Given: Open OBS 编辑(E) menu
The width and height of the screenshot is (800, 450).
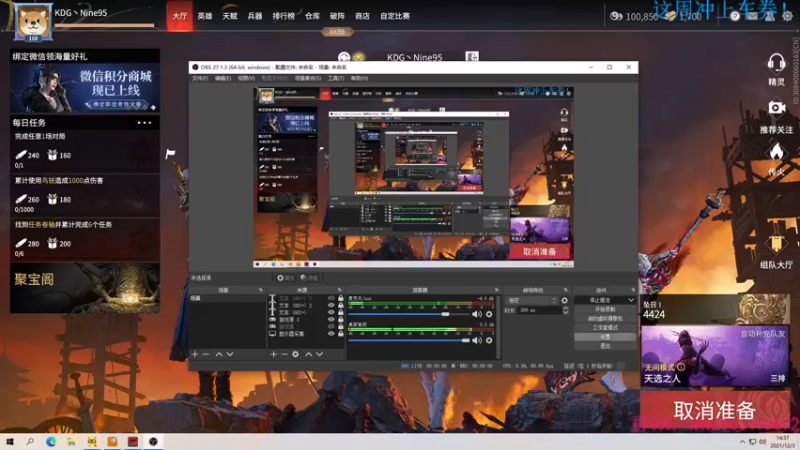Looking at the screenshot, I should (223, 79).
